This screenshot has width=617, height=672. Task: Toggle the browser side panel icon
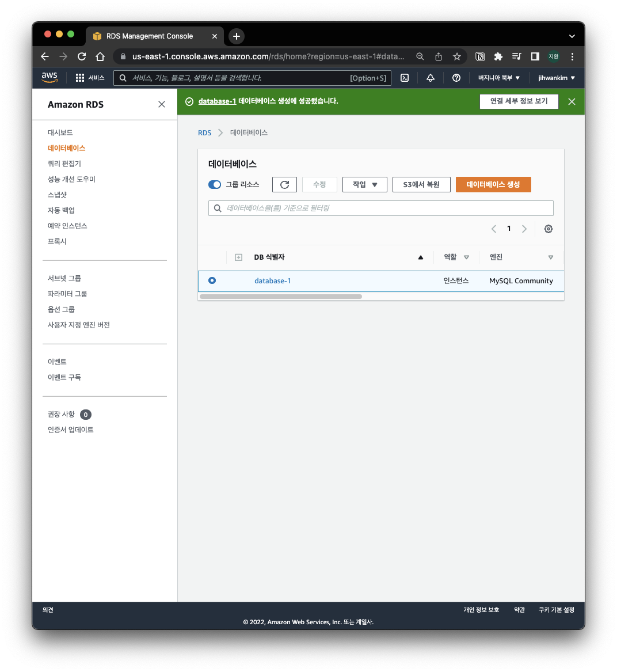pos(535,56)
